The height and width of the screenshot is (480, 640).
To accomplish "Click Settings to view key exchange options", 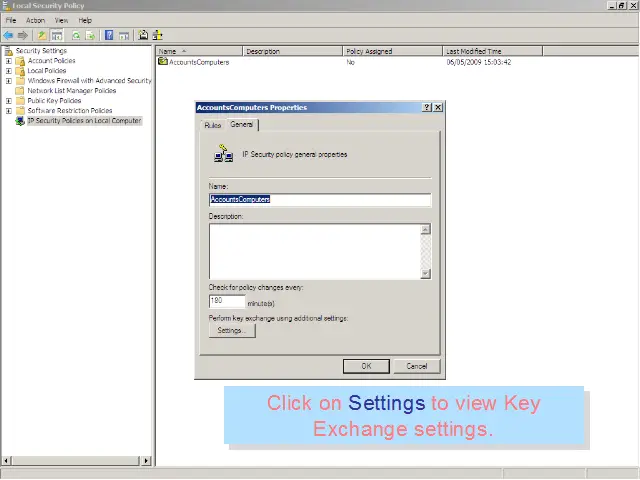I will [231, 331].
